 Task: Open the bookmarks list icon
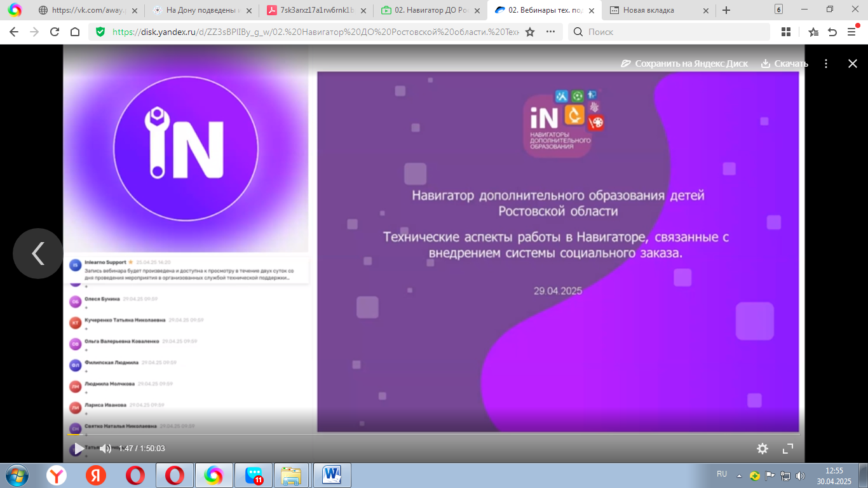(813, 32)
